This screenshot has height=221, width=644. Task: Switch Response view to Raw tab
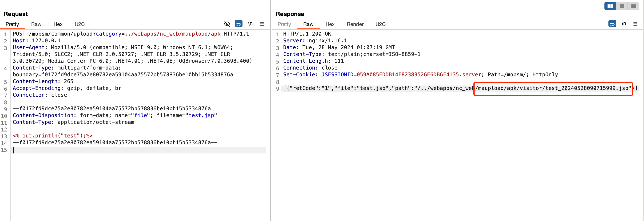point(308,24)
